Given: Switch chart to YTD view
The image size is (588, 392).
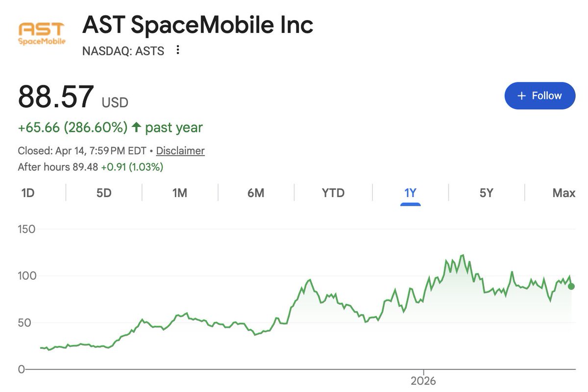Looking at the screenshot, I should 333,193.
